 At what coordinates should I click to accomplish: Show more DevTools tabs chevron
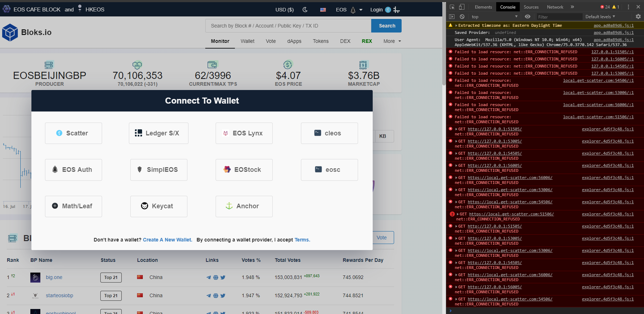[x=572, y=7]
